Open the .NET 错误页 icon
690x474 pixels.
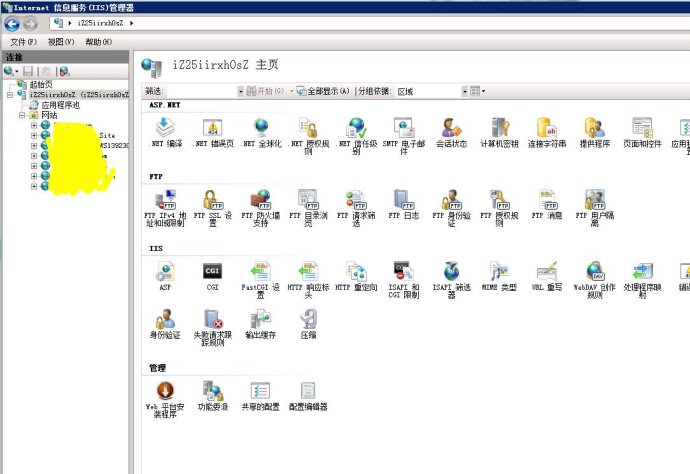click(x=213, y=128)
